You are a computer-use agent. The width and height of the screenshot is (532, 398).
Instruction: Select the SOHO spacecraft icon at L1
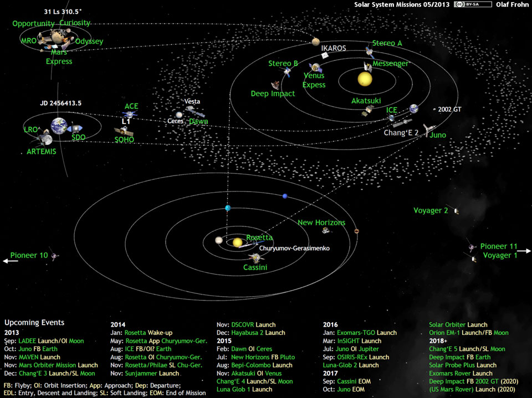pos(123,132)
